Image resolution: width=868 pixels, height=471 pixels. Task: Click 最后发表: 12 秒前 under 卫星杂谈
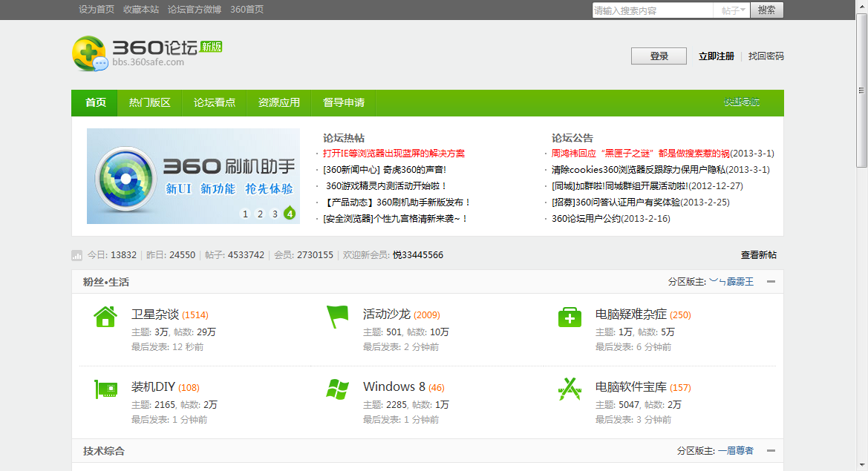click(167, 346)
